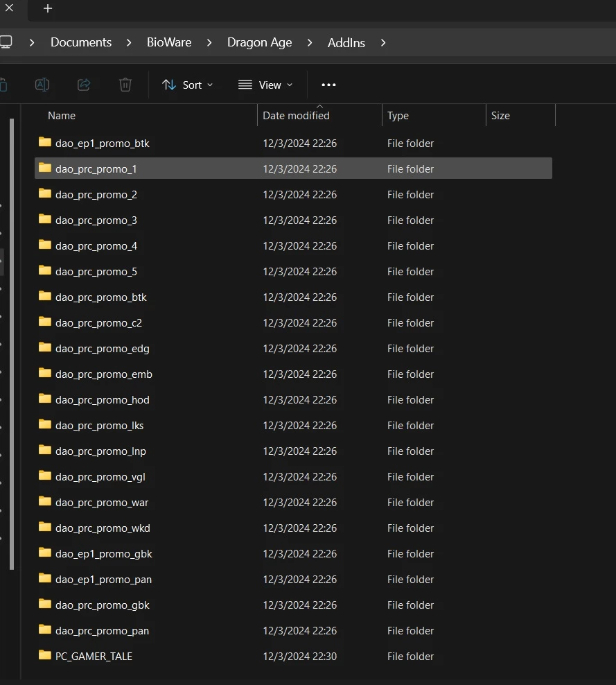Expand the chevron after Documents in breadcrumb
616x685 pixels.
coord(129,42)
